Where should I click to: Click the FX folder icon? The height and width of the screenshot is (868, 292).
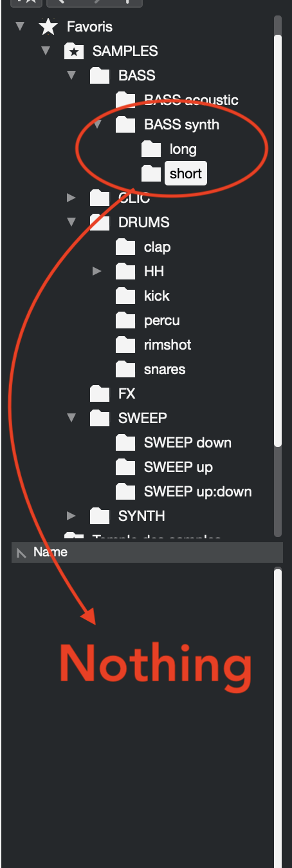(x=100, y=393)
